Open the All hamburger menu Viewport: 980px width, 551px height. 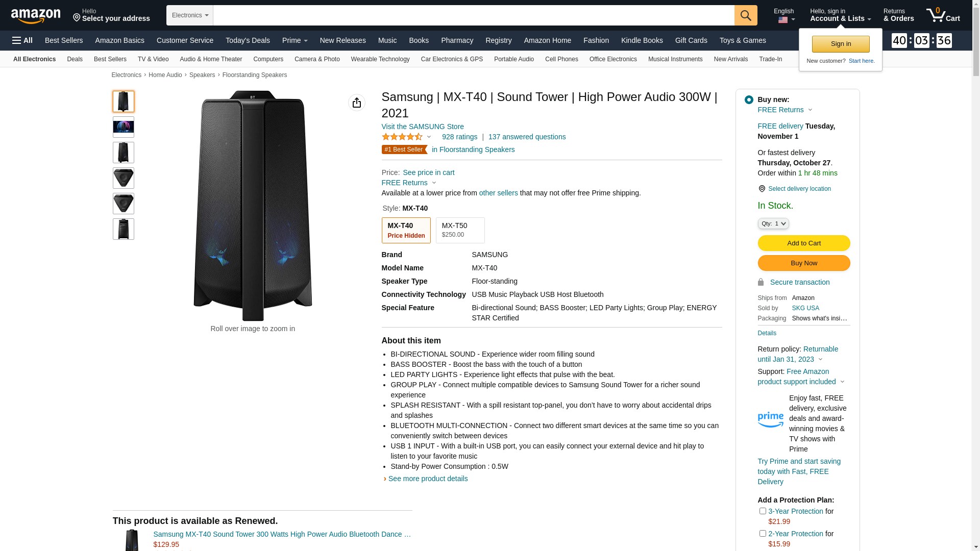pos(22,40)
